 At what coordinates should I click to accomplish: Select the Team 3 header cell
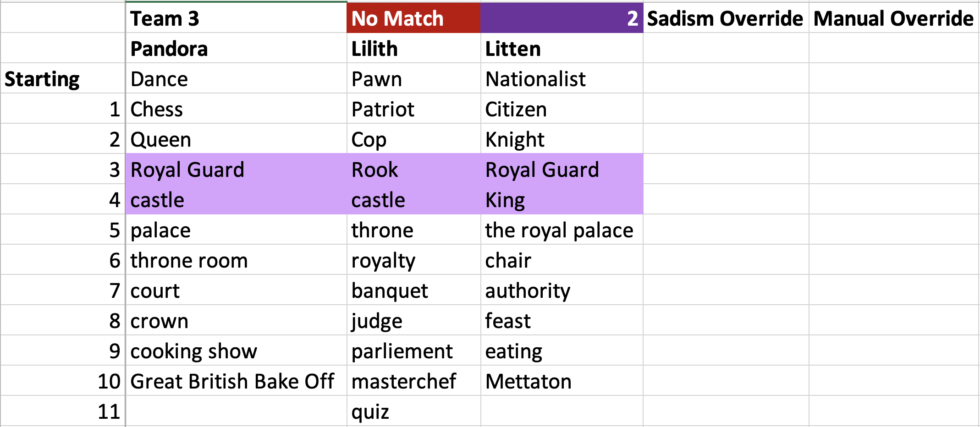[236, 18]
